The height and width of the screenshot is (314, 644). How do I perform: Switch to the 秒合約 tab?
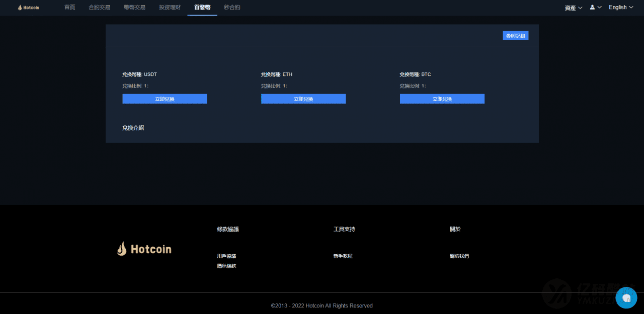(232, 8)
